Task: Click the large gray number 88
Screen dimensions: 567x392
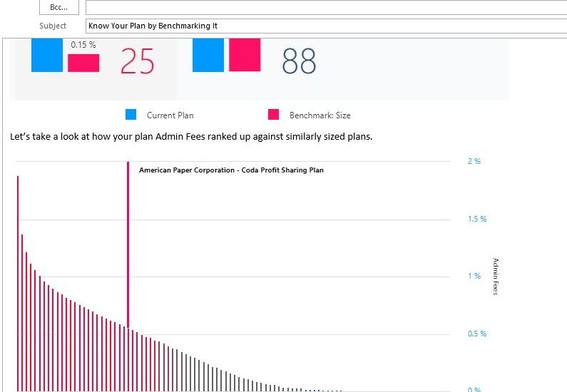Action: pos(299,62)
